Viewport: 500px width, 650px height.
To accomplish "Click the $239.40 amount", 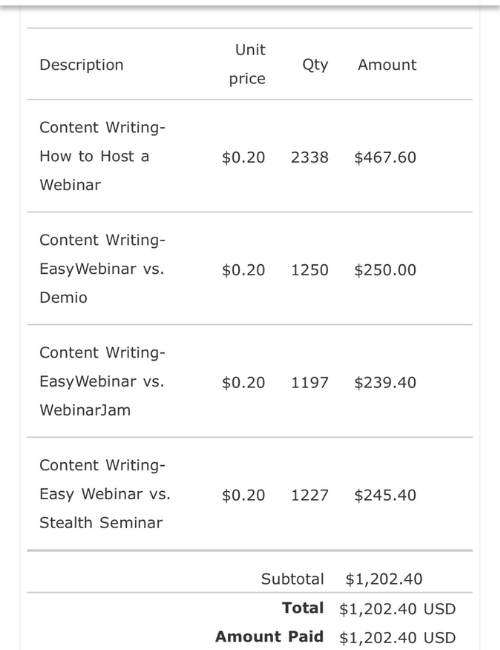I will tap(385, 383).
